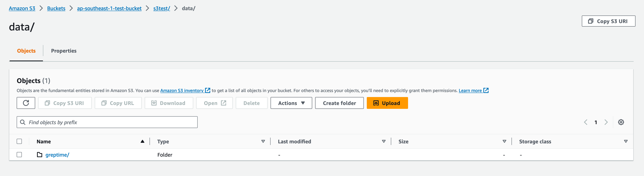Go to previous page arrow

click(x=586, y=122)
